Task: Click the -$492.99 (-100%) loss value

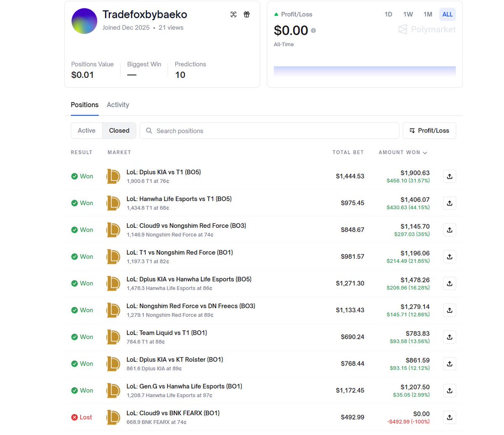Action: (x=408, y=422)
